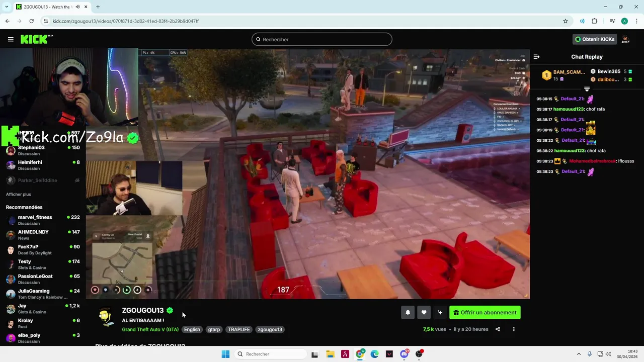The height and width of the screenshot is (362, 644).
Task: Open Testy Slots & Casino channel
Action: coord(43,264)
